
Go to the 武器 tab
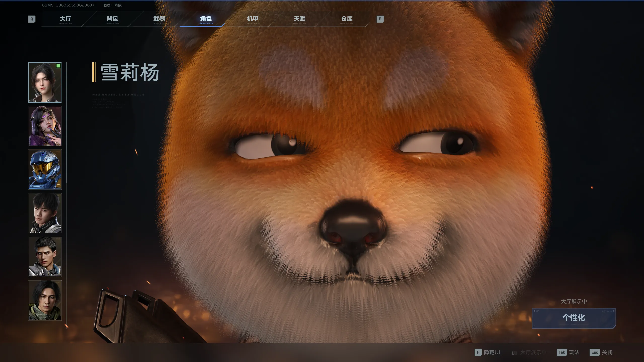coord(159,19)
